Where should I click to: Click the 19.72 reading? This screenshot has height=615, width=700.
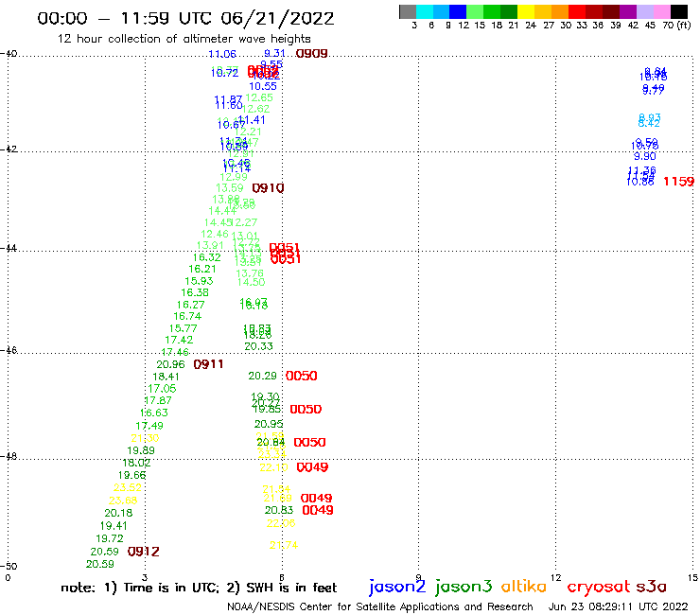(x=110, y=538)
